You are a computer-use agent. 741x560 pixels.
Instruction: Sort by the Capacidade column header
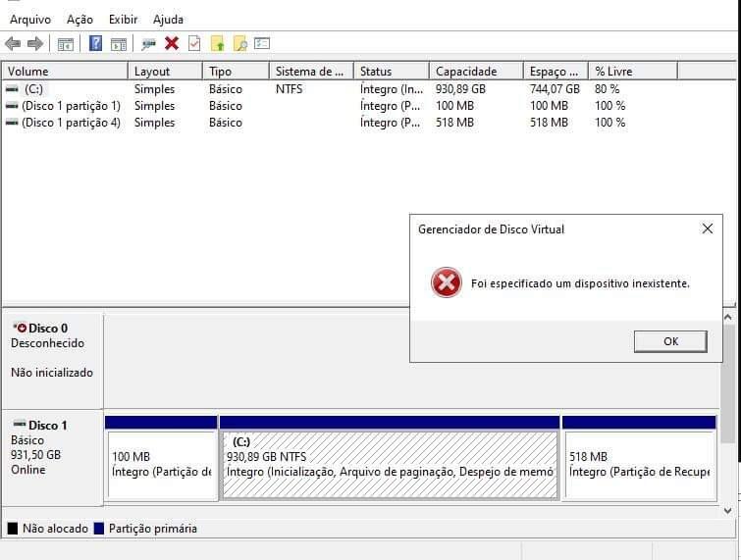(x=476, y=72)
